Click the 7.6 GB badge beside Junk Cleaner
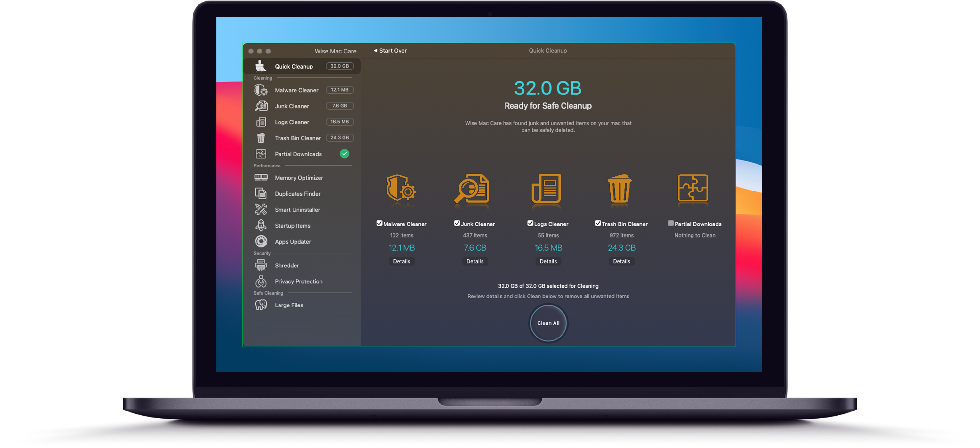 tap(339, 105)
